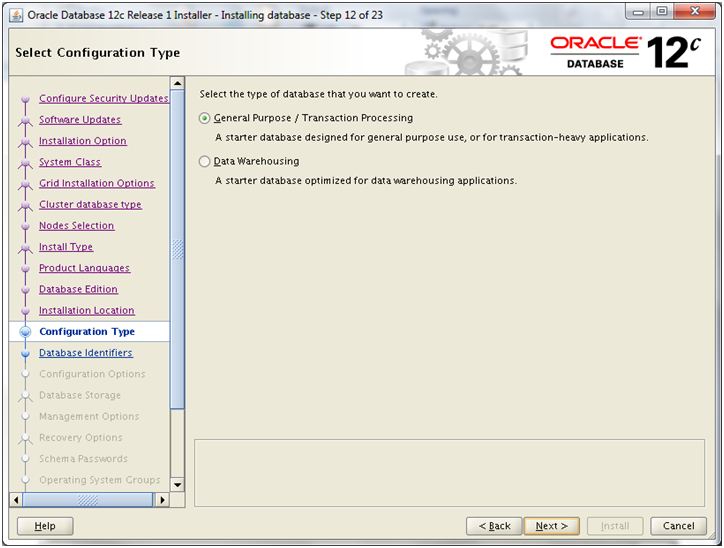Click the Configuration Options disabled step
This screenshot has width=724, height=548.
pos(92,374)
